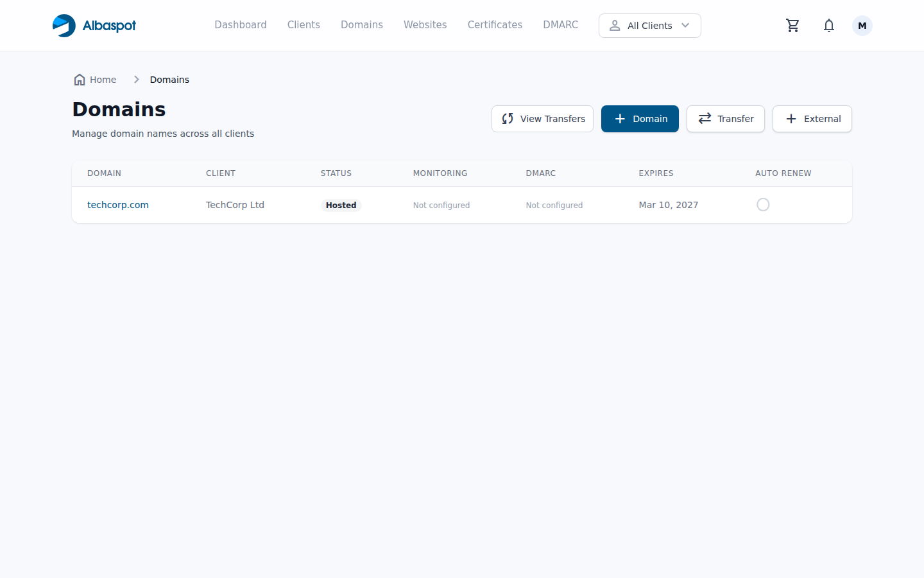This screenshot has width=924, height=578.
Task: Click the Transfer arrows icon
Action: 705,119
